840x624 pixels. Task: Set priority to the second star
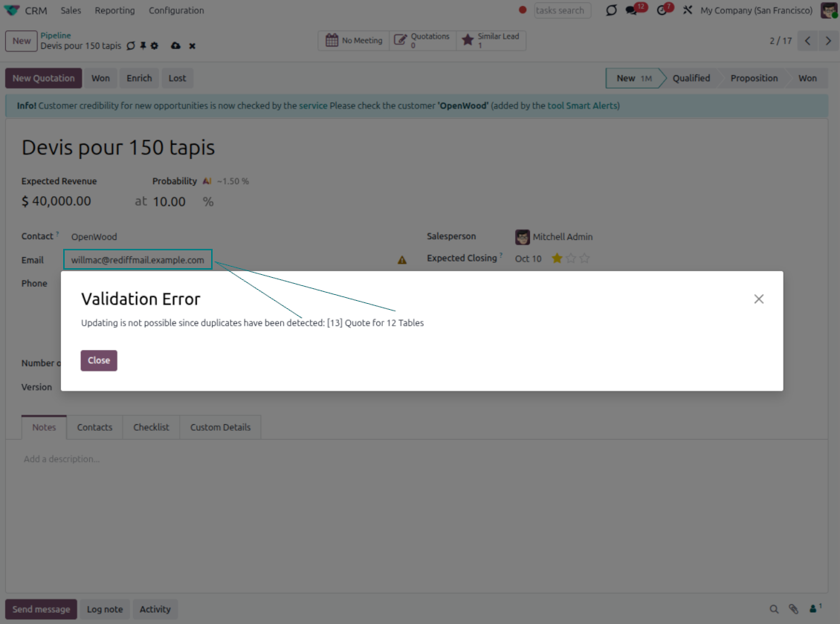(570, 259)
